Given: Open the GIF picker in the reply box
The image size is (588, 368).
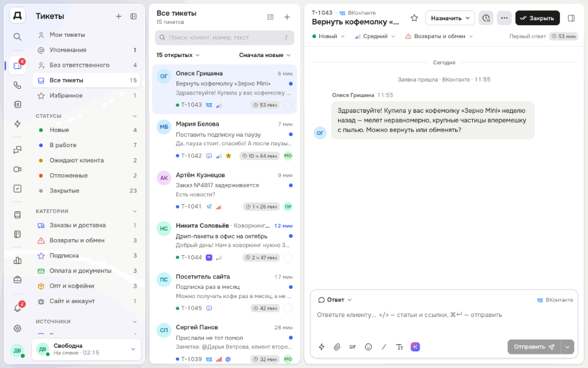Looking at the screenshot, I should click(353, 347).
